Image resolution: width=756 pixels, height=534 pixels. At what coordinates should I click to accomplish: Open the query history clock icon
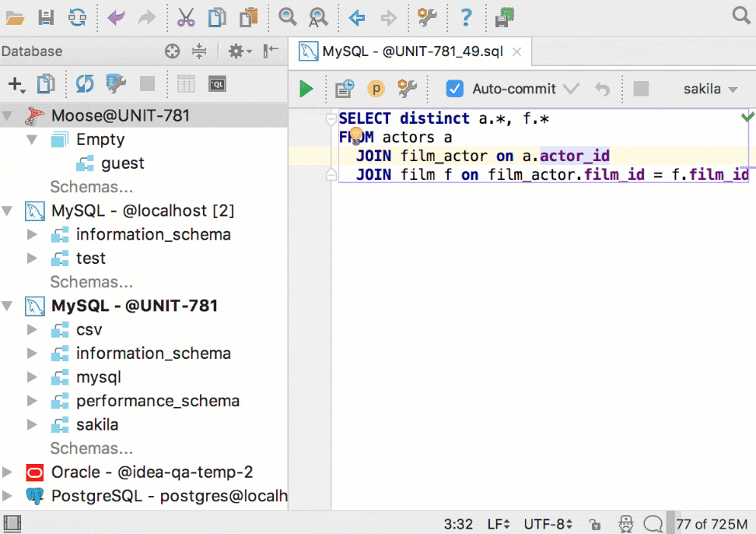coord(345,88)
